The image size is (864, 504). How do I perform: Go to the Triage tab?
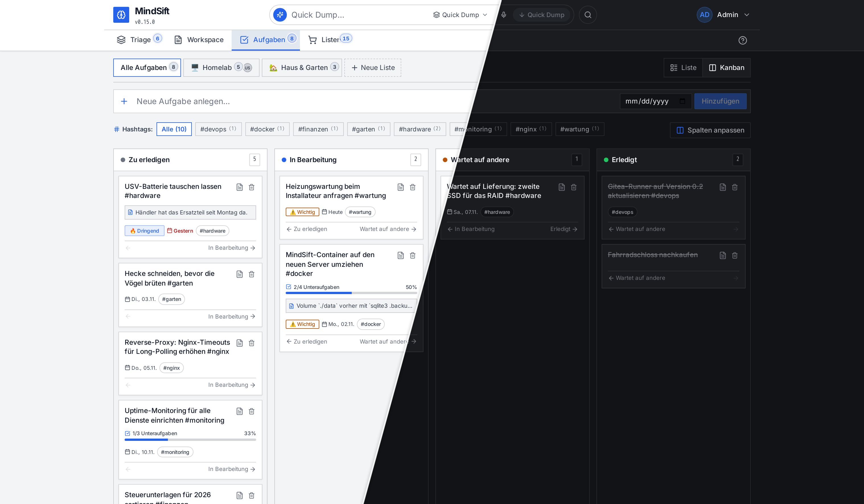pos(139,40)
